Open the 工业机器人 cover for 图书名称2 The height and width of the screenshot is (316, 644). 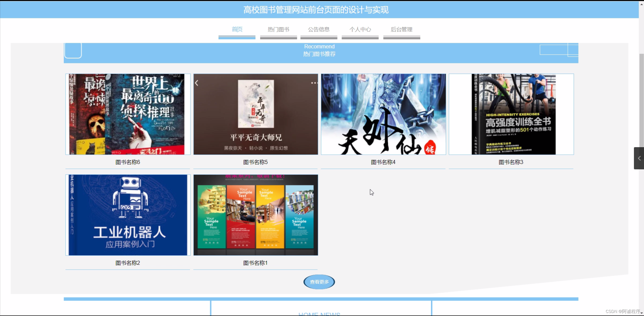pos(128,215)
